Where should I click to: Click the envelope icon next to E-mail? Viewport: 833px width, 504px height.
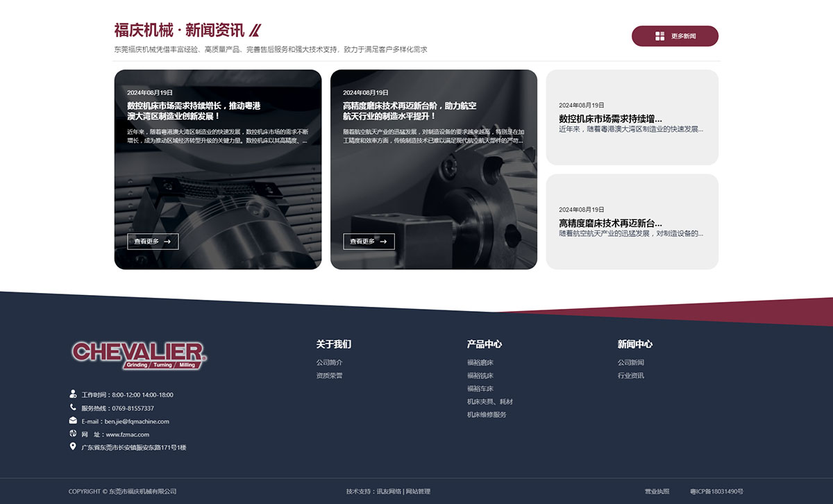pos(71,421)
